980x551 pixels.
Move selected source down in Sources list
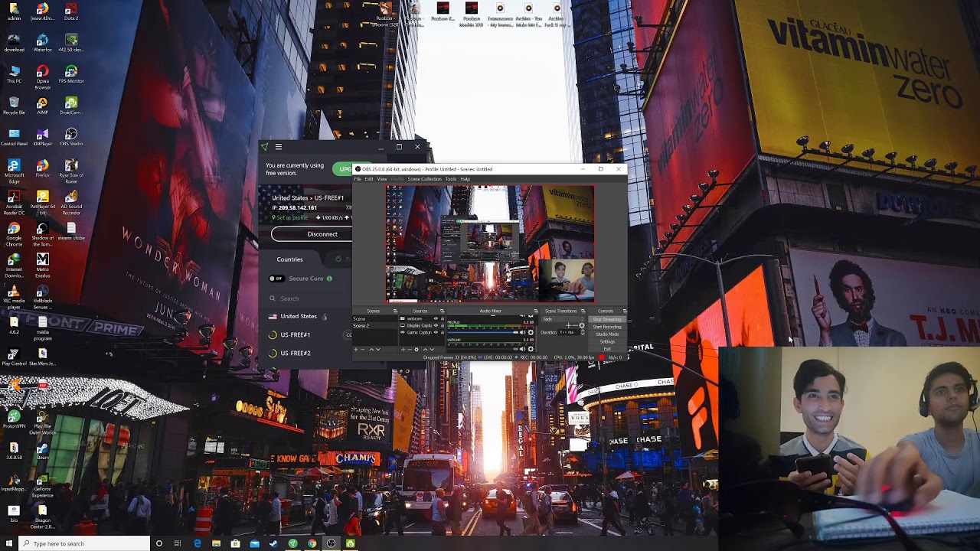[432, 349]
